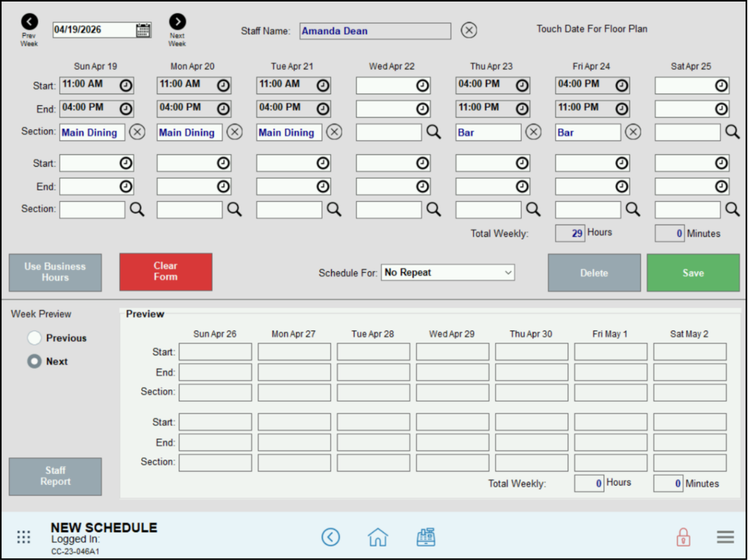Go to Next Week with the arrow
The image size is (748, 560).
pos(177,21)
